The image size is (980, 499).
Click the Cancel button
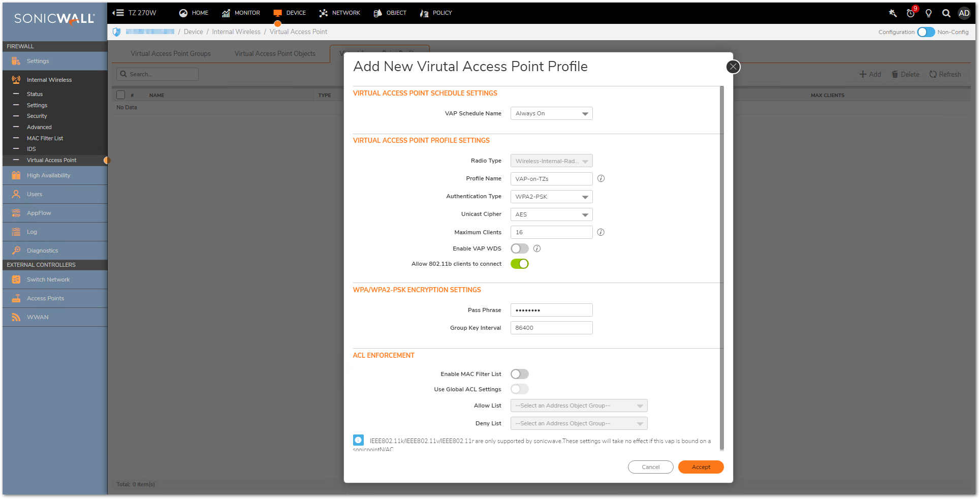point(650,467)
